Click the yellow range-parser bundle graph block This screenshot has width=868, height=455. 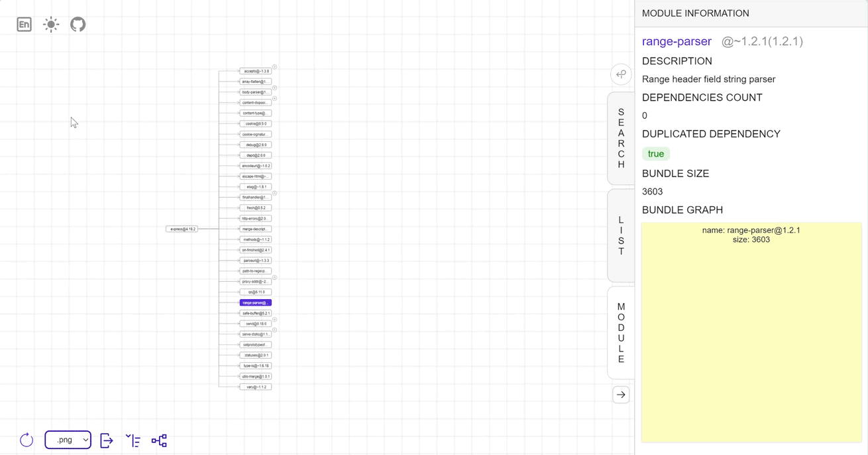751,332
